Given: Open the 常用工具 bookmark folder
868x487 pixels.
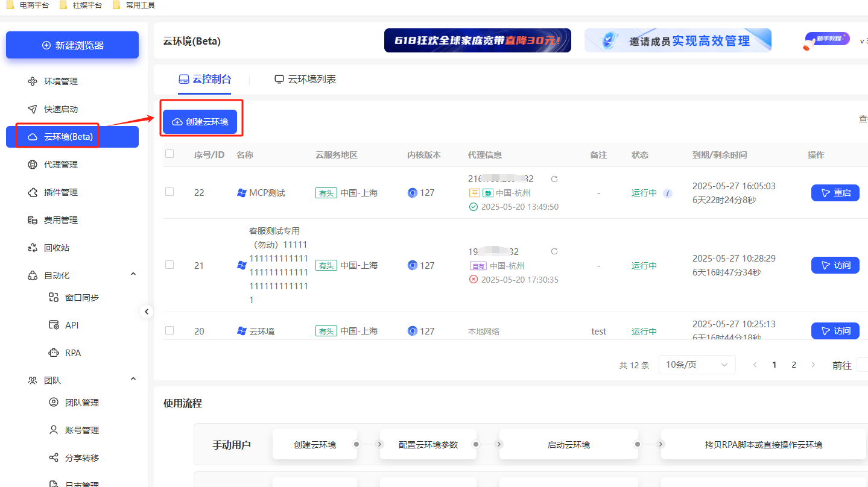Looking at the screenshot, I should tap(135, 5).
